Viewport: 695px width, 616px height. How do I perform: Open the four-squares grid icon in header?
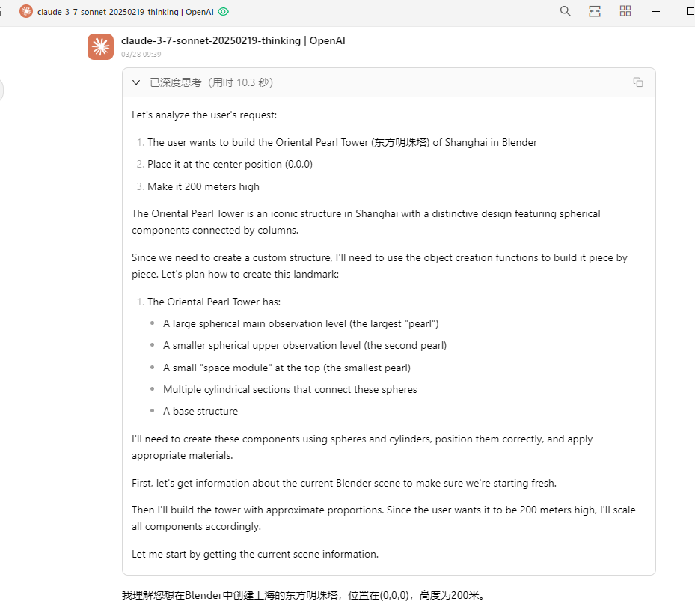pos(625,11)
